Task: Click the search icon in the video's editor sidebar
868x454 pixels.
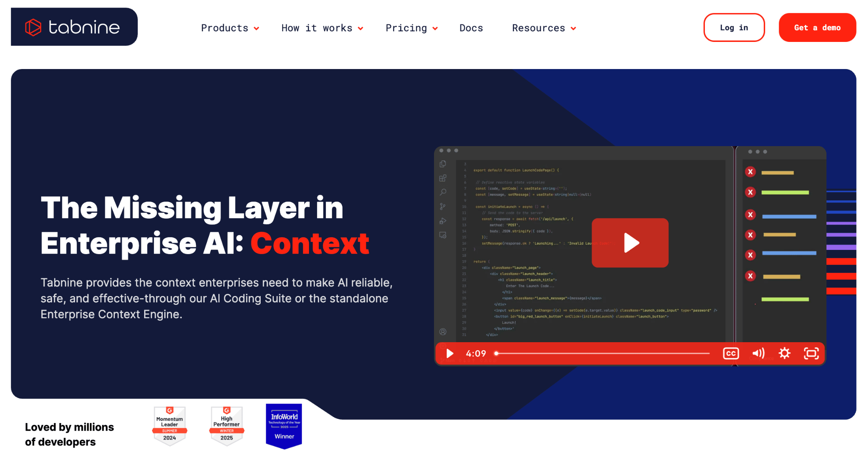Action: [443, 192]
